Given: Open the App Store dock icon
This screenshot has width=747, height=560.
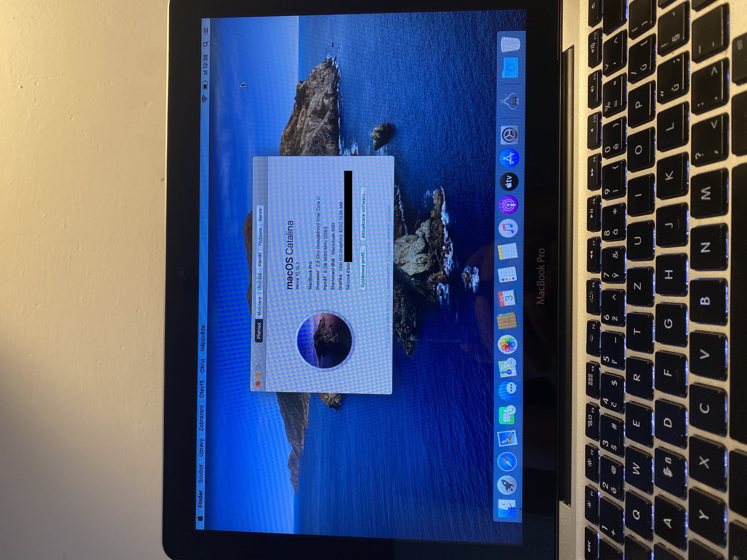Looking at the screenshot, I should [509, 158].
